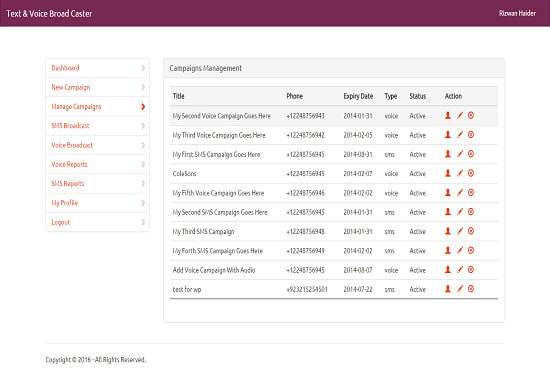Select Manage Campaigns sidebar item
The image size is (550, 370).
[x=98, y=107]
